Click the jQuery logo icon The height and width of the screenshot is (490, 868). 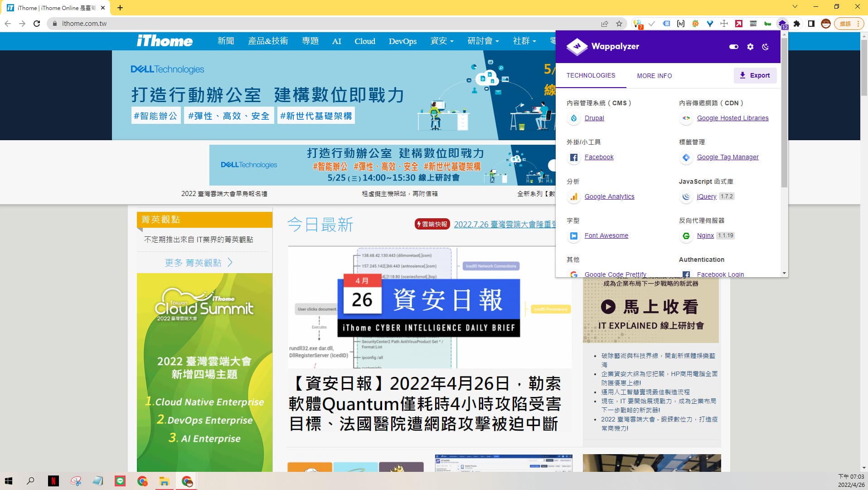click(x=686, y=196)
